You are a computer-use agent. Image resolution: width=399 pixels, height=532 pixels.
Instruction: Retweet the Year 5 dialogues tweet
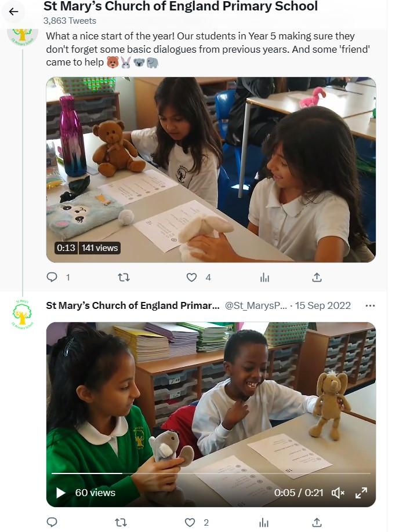tap(124, 277)
